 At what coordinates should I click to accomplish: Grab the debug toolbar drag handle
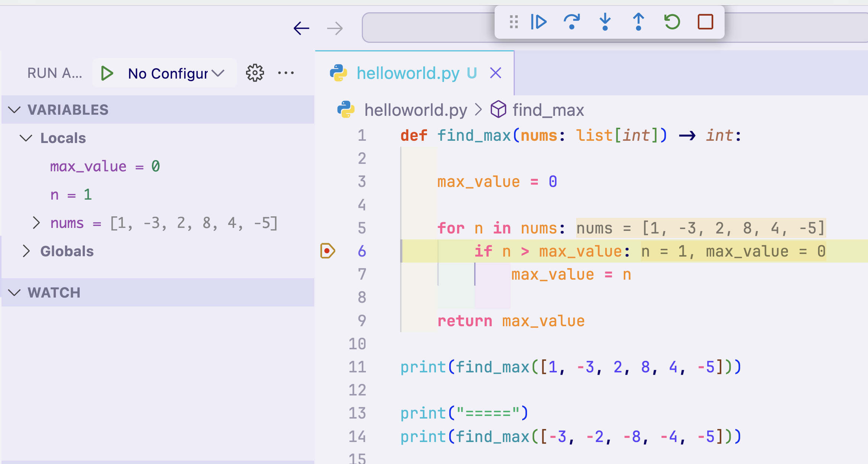tap(514, 22)
